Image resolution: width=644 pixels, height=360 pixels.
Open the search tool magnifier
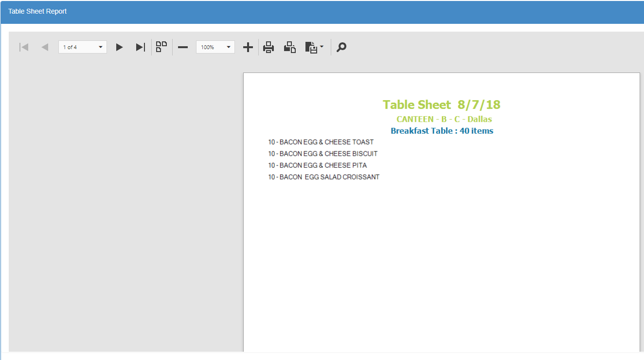click(341, 47)
